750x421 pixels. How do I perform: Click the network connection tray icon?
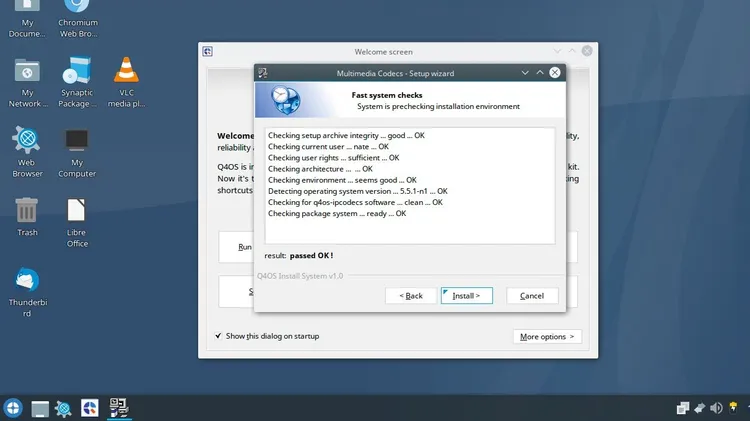(699, 408)
